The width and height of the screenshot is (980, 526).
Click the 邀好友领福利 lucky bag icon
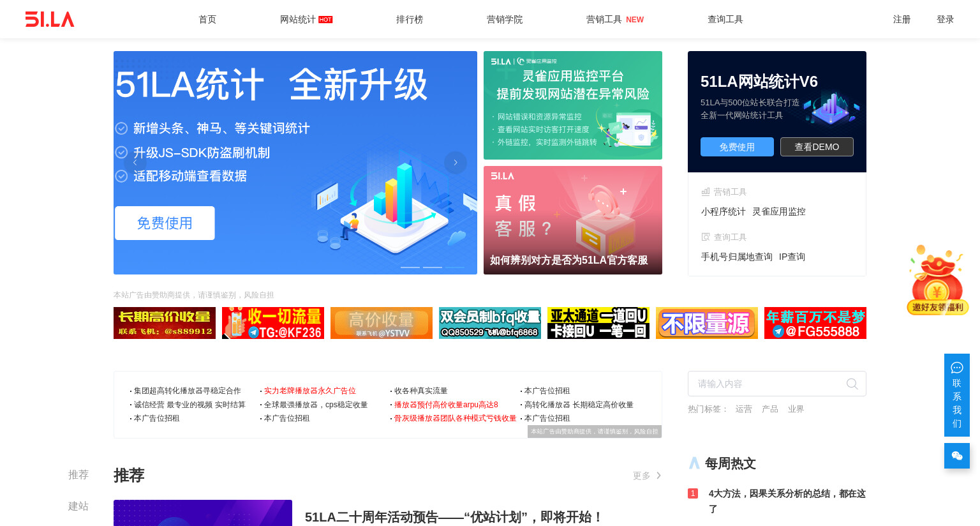937,280
